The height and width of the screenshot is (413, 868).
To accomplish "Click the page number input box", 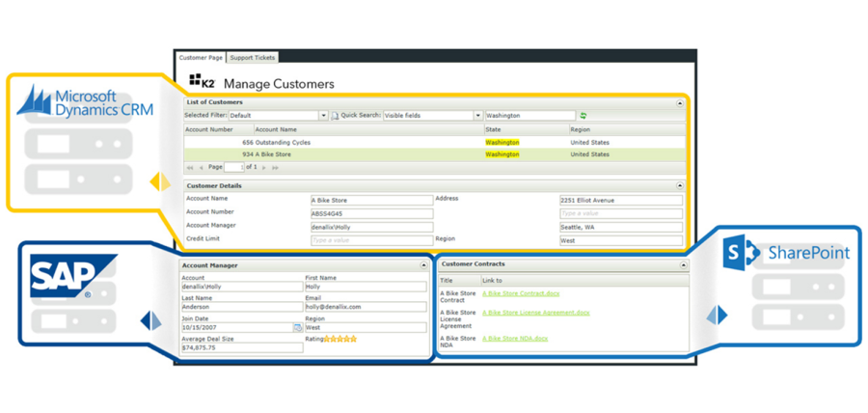I will tap(234, 167).
